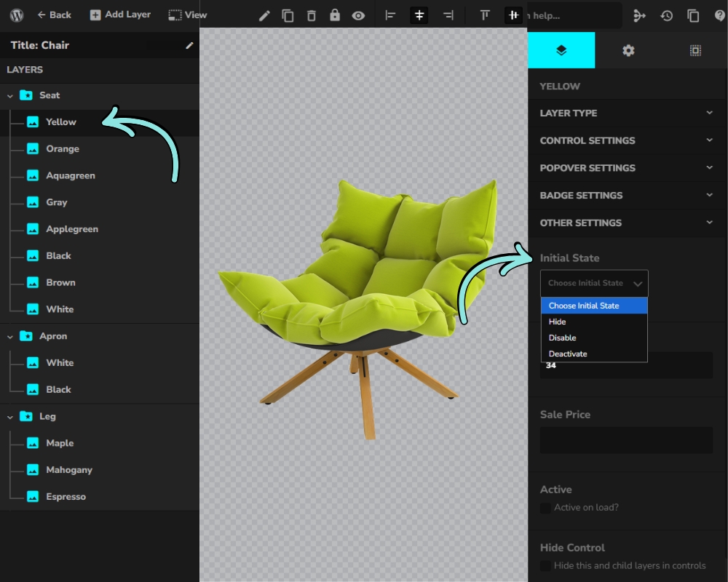The image size is (728, 582).
Task: Open the history icon
Action: pyautogui.click(x=667, y=16)
